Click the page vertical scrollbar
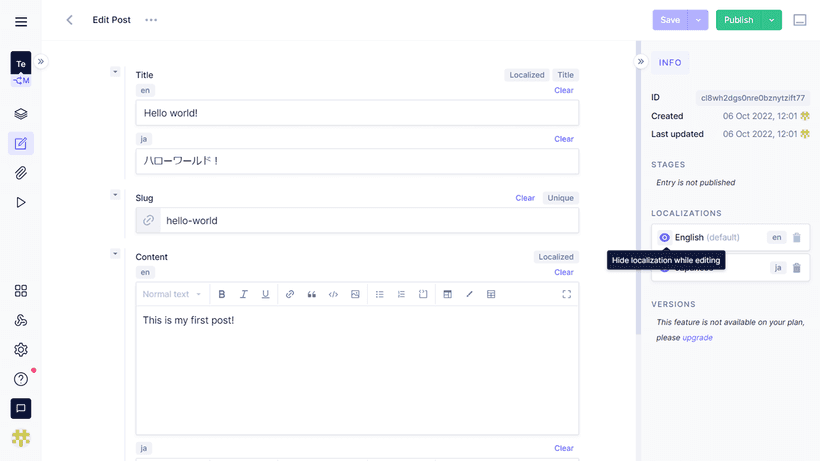 (638, 188)
